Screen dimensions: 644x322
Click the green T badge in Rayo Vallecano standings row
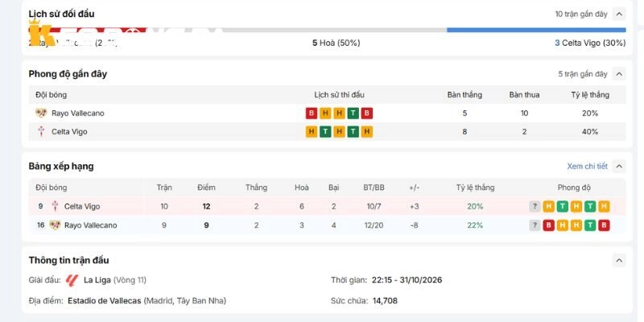[590, 225]
